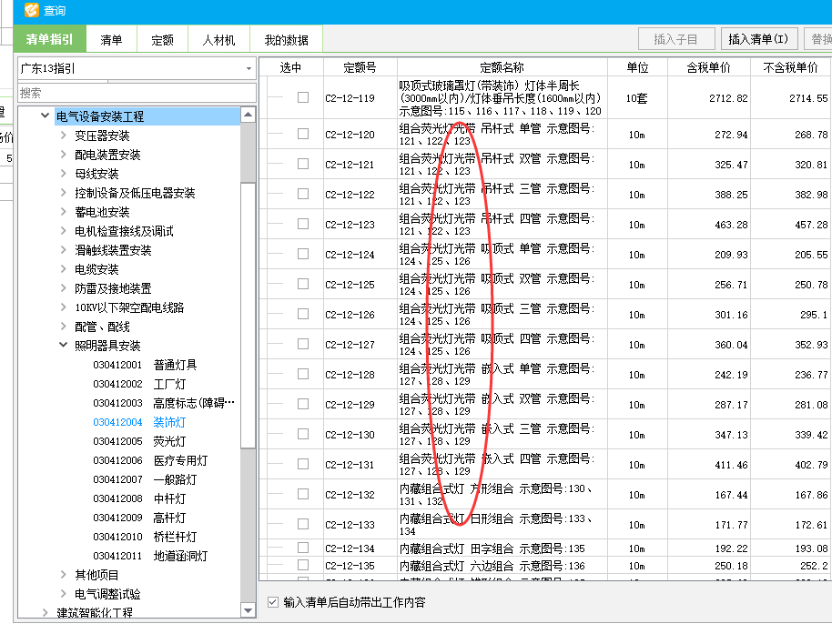Click the 选中 column header
The image size is (832, 644).
coord(290,67)
